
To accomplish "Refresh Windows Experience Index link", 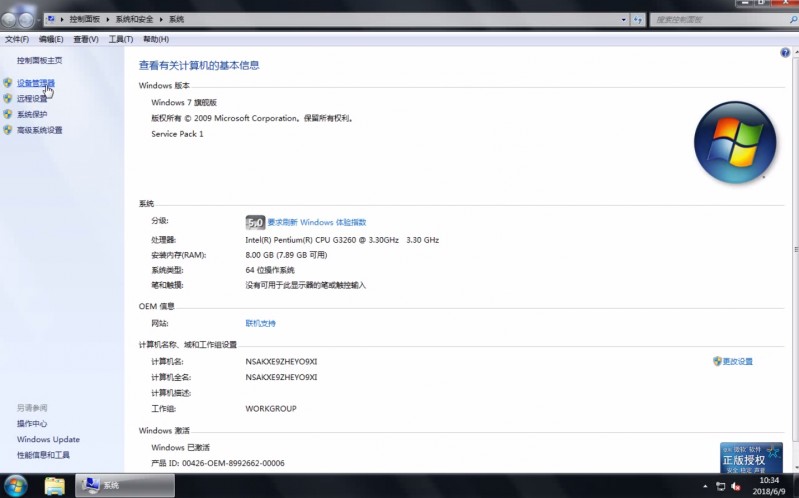I will click(x=317, y=222).
